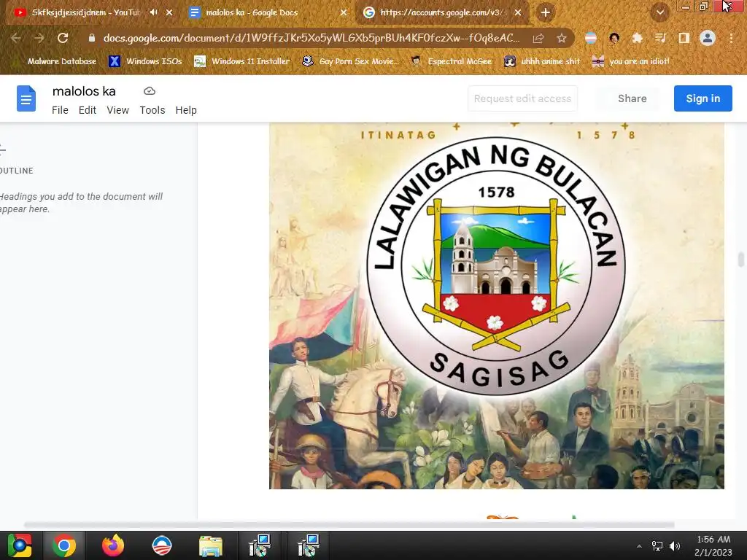Click the vertical scrollbar thumb
747x560 pixels.
click(741, 260)
